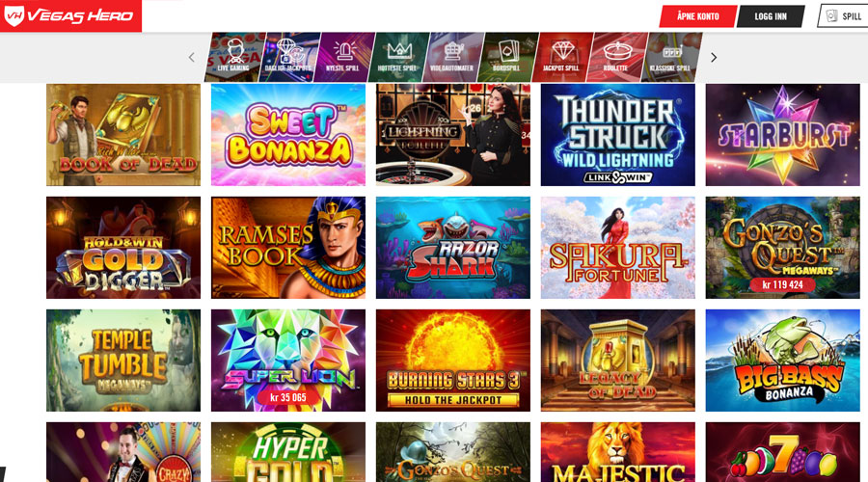Launch the Book of Dead game
The height and width of the screenshot is (482, 868).
point(123,135)
